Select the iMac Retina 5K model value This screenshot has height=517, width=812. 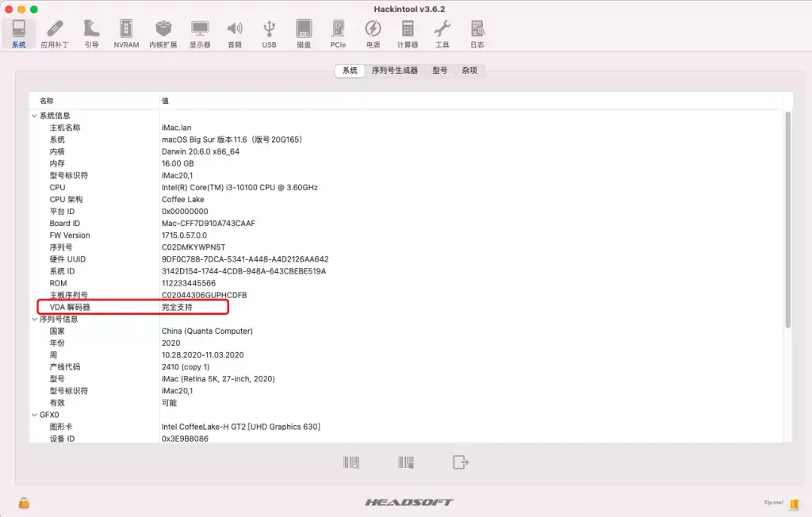[x=218, y=379]
